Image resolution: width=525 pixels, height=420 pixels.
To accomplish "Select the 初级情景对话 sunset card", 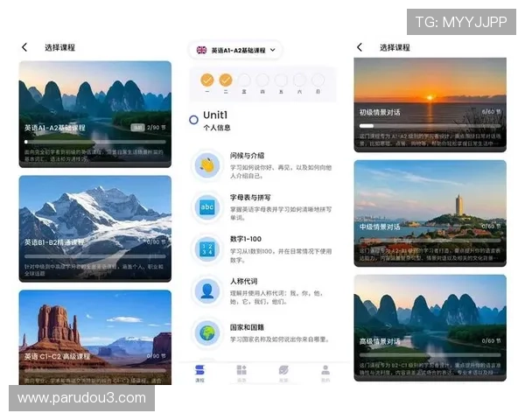I will (x=430, y=105).
